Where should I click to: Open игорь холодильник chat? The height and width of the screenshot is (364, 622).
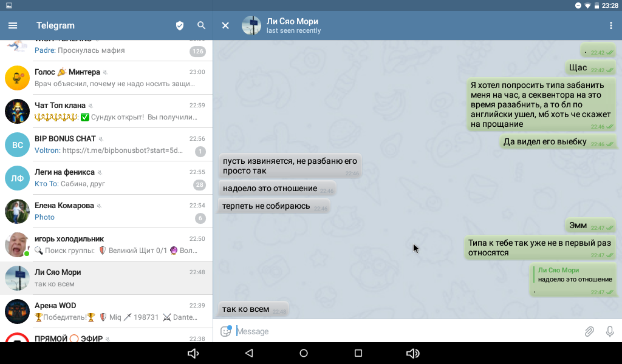(106, 244)
